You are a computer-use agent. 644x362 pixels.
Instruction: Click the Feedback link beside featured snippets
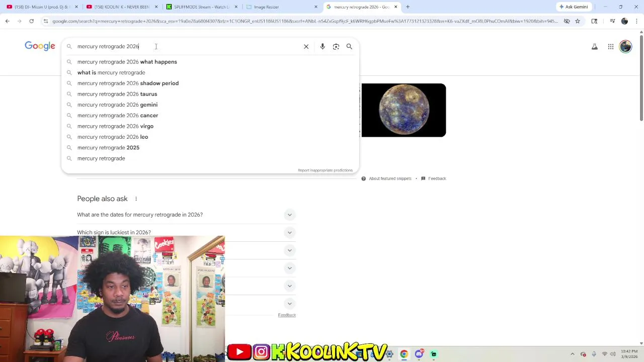[434, 178]
